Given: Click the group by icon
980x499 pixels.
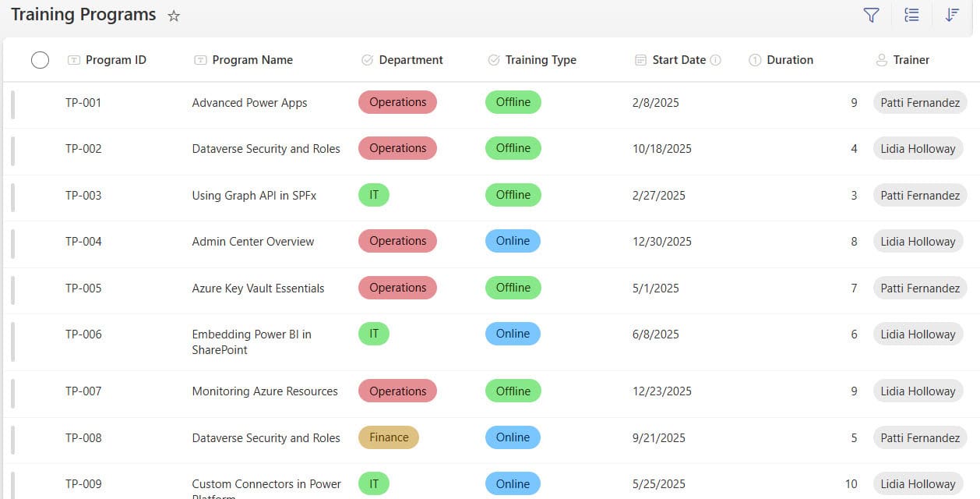Looking at the screenshot, I should pos(911,15).
